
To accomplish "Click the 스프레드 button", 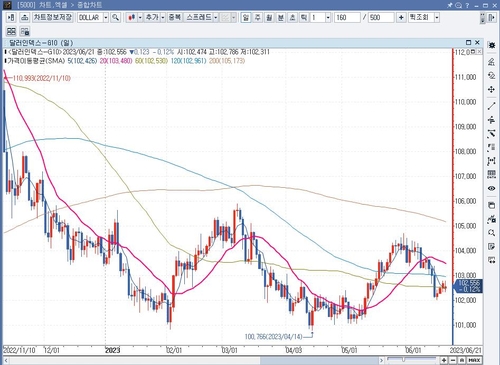I will (198, 17).
